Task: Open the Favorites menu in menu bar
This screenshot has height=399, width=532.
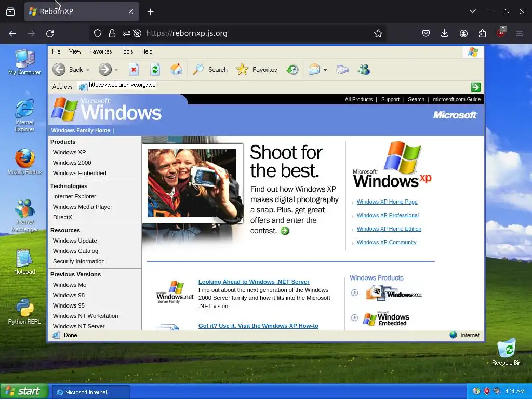Action: (x=100, y=51)
